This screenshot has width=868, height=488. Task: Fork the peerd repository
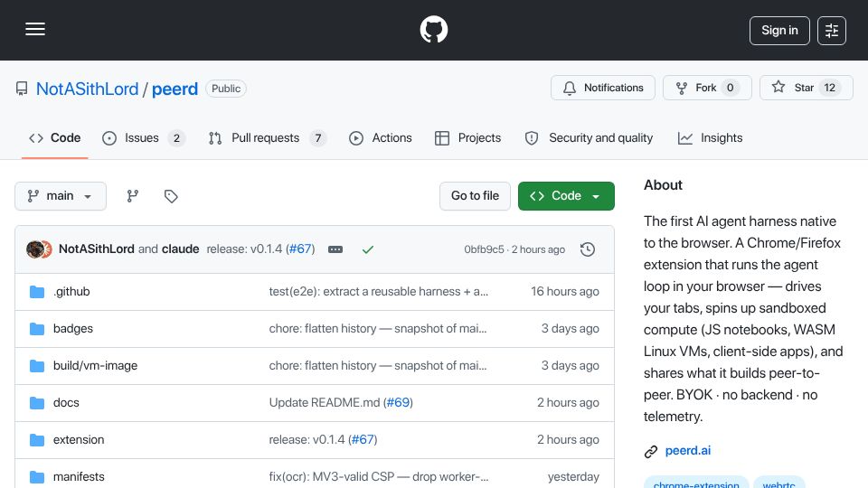[707, 88]
